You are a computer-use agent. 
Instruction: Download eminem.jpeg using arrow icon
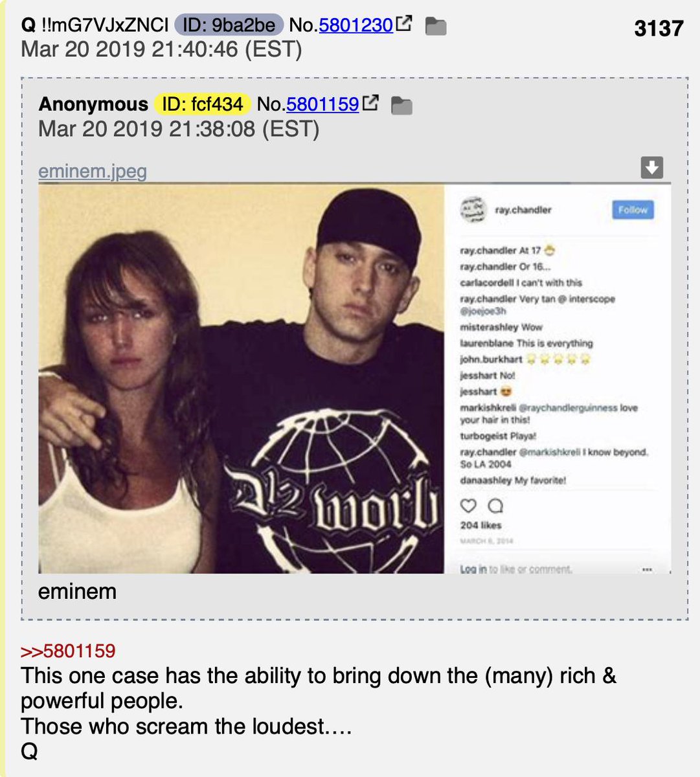point(651,167)
